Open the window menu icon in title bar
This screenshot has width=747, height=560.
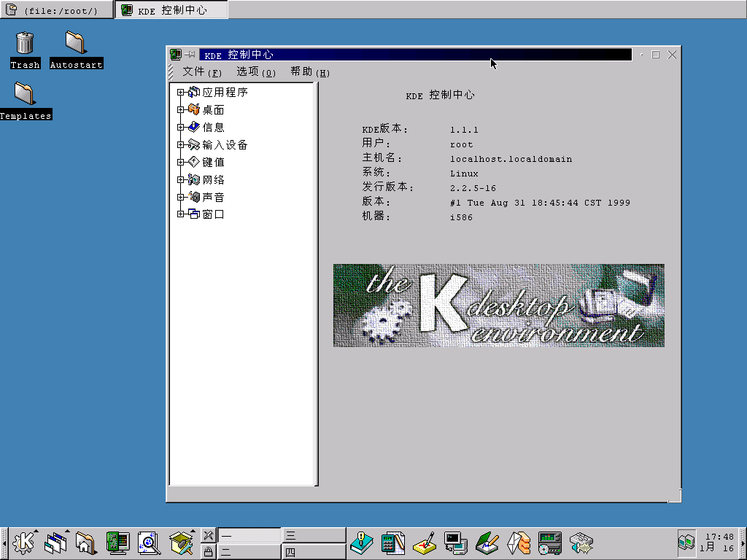(x=175, y=55)
